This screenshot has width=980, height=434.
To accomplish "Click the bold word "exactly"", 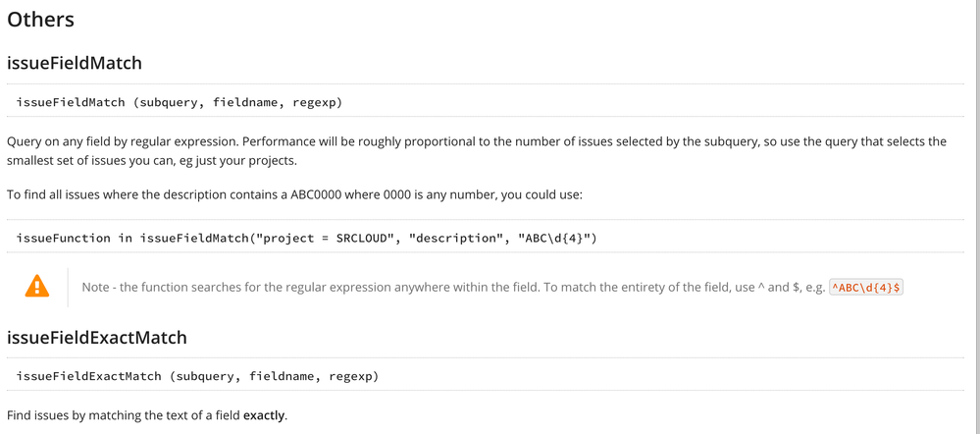I will click(264, 414).
